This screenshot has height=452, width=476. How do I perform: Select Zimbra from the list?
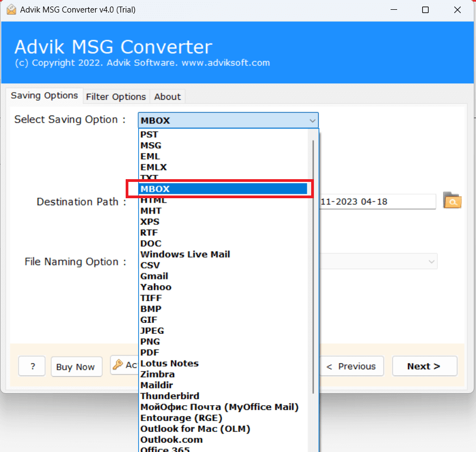[224, 374]
